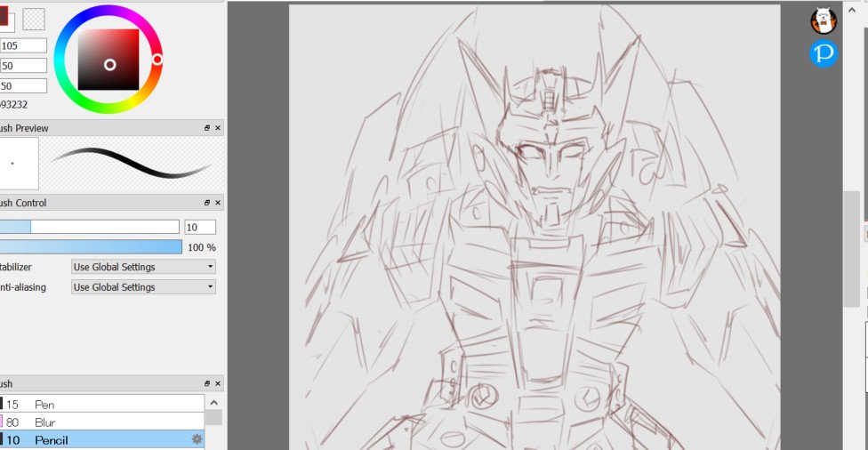868x450 pixels.
Task: Click the 100 % opacity slider
Action: [91, 247]
